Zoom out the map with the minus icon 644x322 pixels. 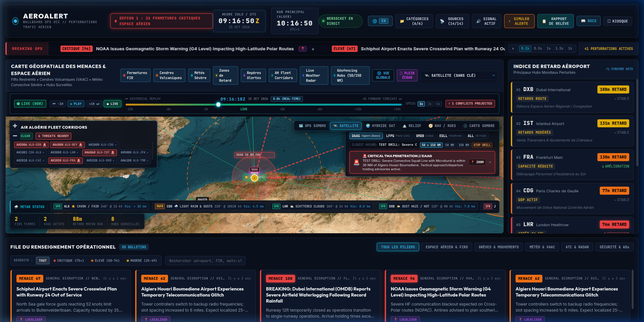pos(15,136)
